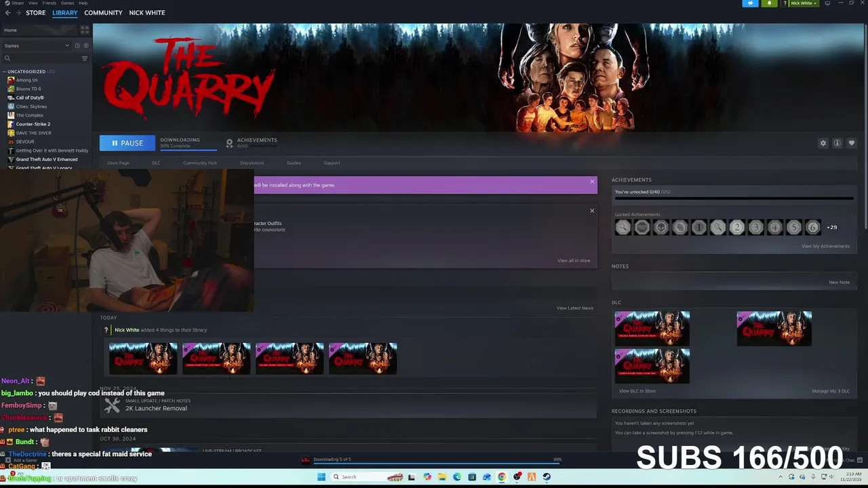This screenshot has width=868, height=488.
Task: Open Edge browser from the taskbar
Action: coord(457,477)
